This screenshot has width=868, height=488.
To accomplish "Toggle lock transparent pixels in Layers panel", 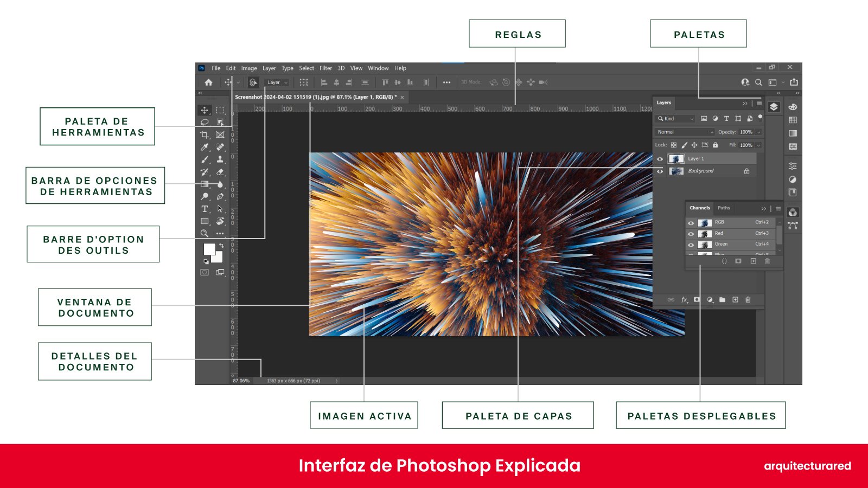I will pos(673,145).
